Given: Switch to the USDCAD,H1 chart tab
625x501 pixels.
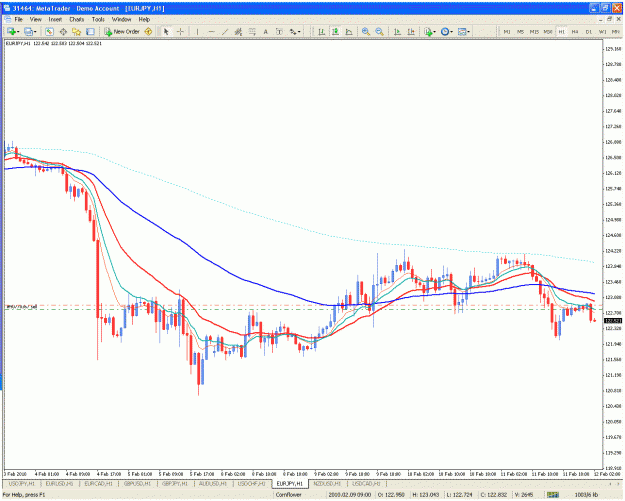Looking at the screenshot, I should click(366, 483).
